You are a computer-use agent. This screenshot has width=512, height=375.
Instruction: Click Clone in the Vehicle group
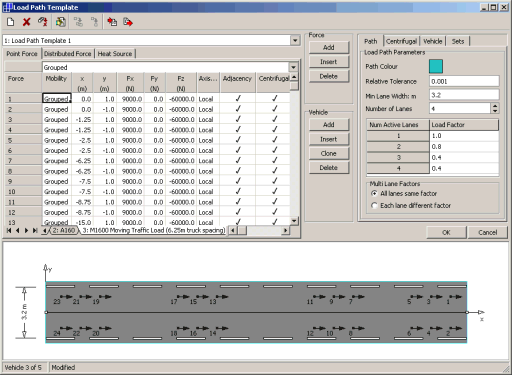tap(329, 153)
